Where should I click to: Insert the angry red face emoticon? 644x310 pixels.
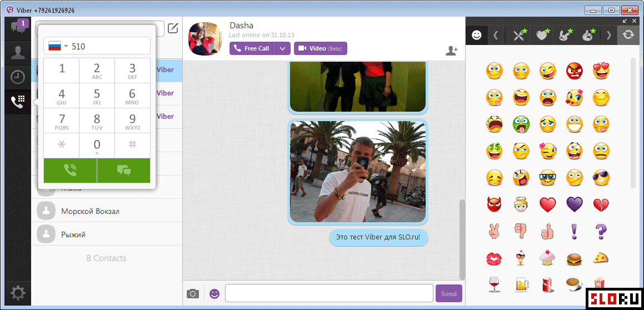574,71
